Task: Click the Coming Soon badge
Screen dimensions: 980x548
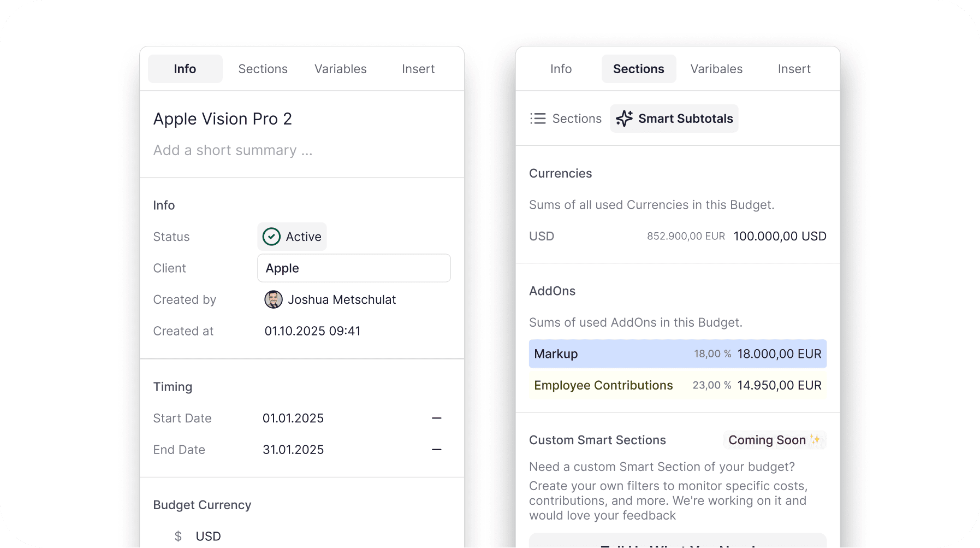Action: (775, 440)
